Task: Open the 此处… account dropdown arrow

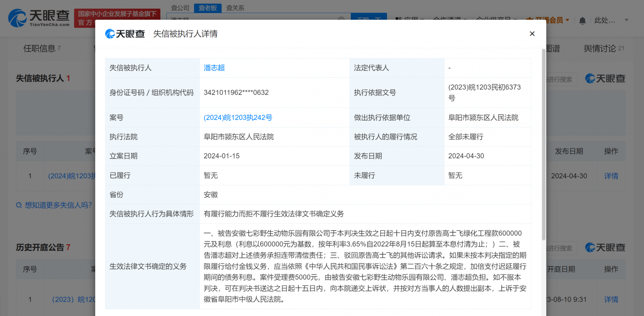Action: click(626, 20)
